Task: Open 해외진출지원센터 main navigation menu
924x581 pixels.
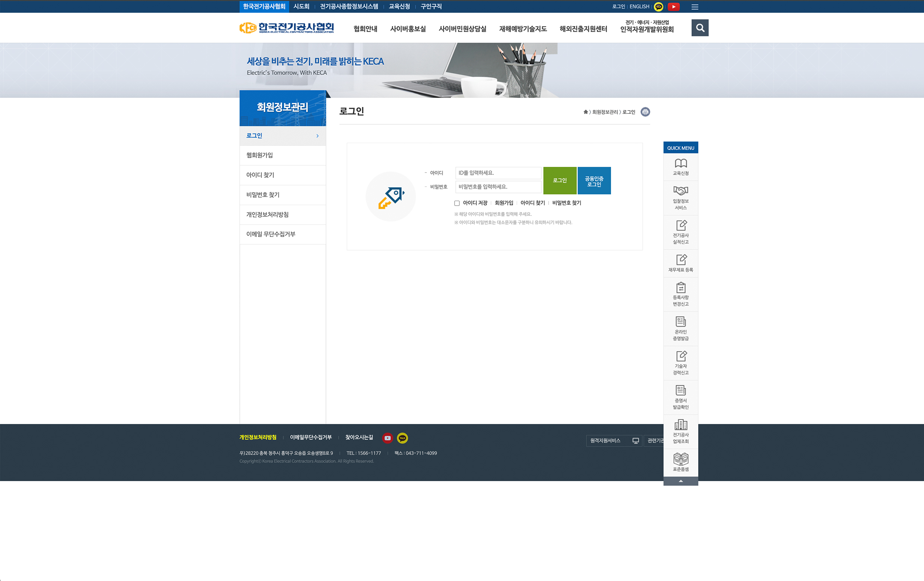Action: click(x=583, y=29)
